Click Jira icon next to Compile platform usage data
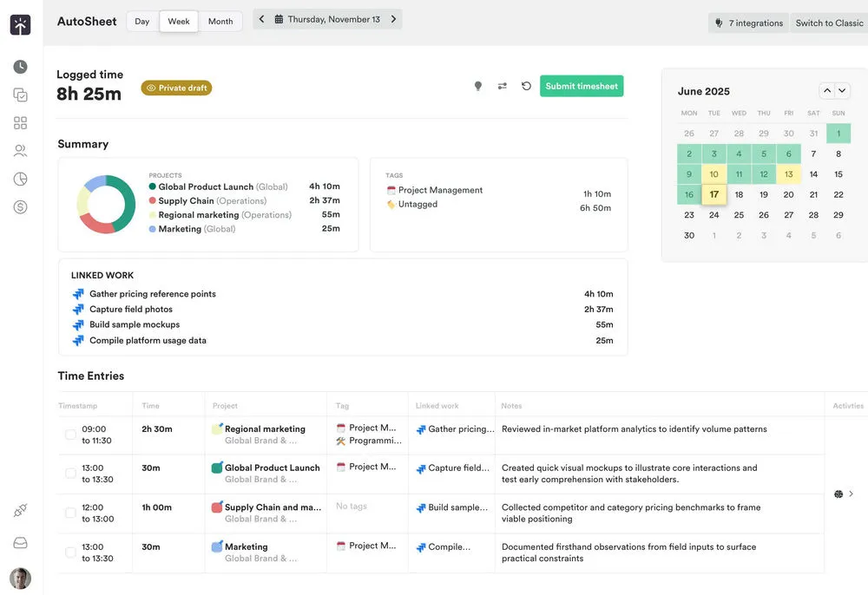Image resolution: width=868 pixels, height=595 pixels. pos(78,341)
